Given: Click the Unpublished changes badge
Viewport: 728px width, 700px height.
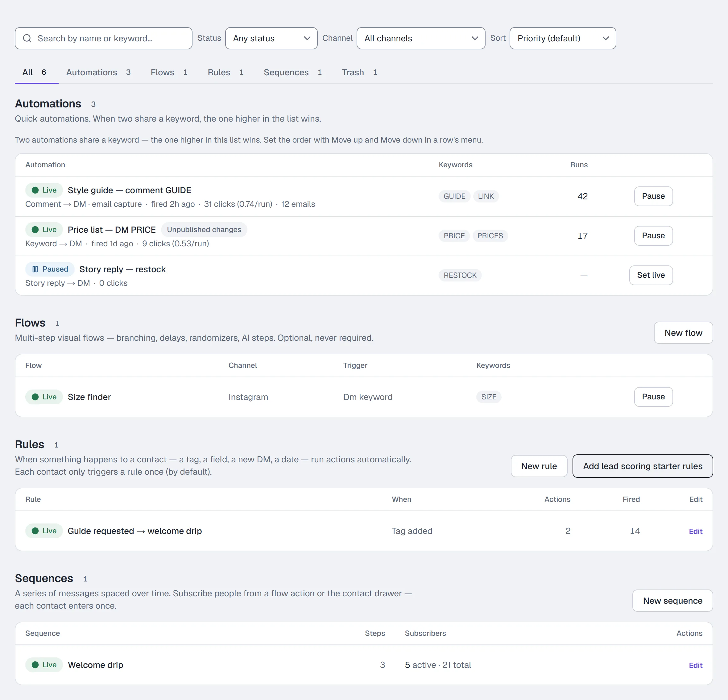Looking at the screenshot, I should [x=204, y=230].
